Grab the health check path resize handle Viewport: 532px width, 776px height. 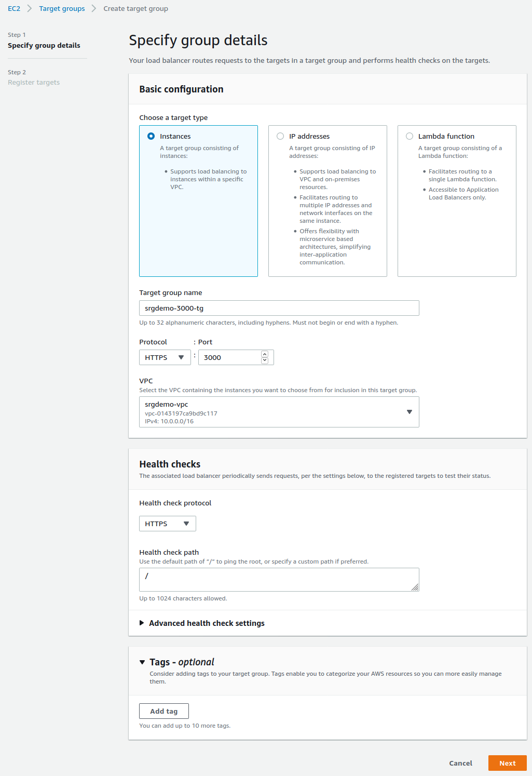click(x=415, y=587)
